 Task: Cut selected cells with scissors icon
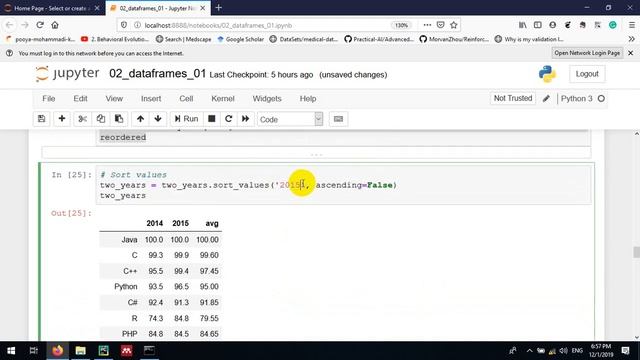(82, 119)
